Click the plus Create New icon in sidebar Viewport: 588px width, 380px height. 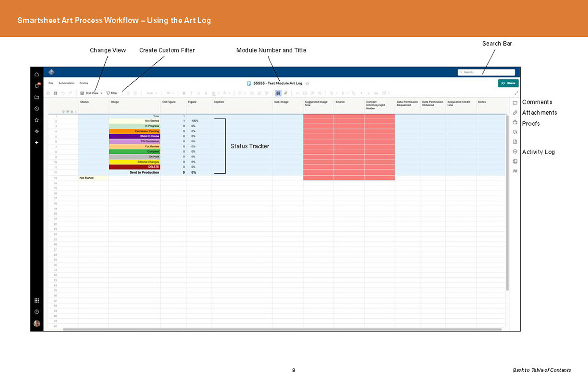click(37, 142)
